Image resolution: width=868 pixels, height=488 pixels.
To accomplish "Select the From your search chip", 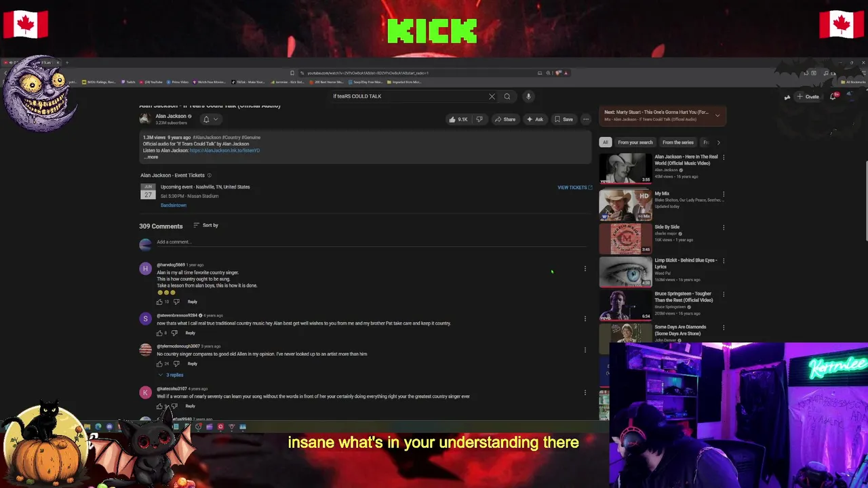I will pyautogui.click(x=635, y=142).
